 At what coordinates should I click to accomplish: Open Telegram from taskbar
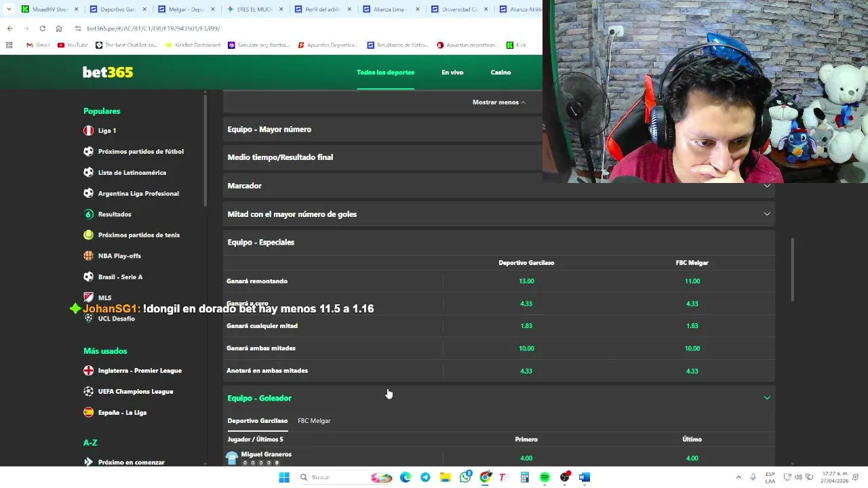point(425,477)
